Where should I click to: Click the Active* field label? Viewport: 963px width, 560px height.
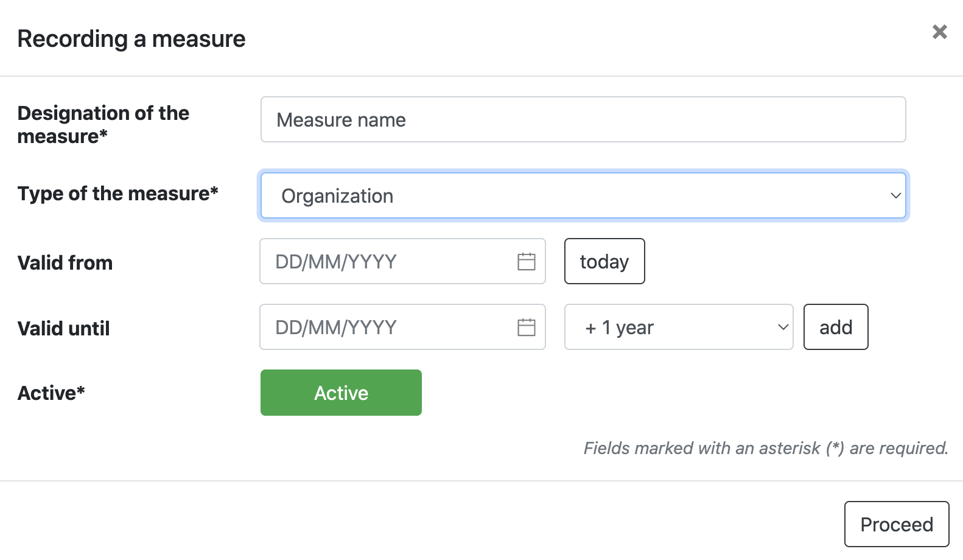[51, 393]
